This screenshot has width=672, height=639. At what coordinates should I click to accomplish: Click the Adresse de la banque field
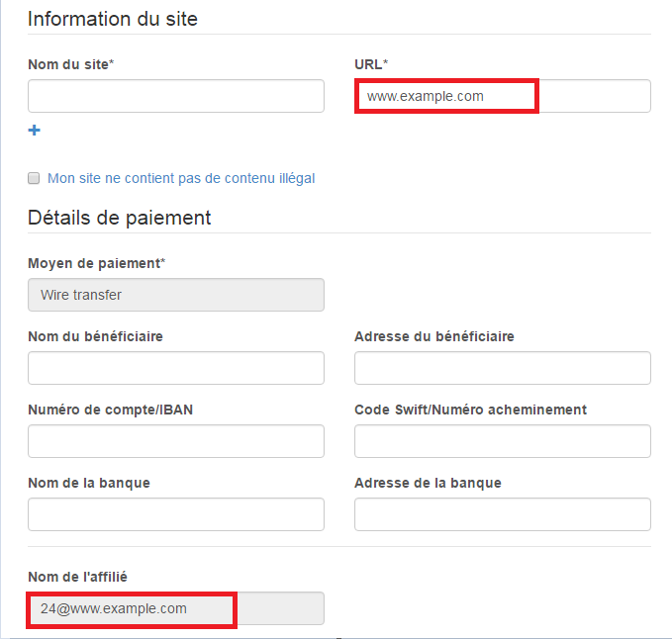(503, 514)
